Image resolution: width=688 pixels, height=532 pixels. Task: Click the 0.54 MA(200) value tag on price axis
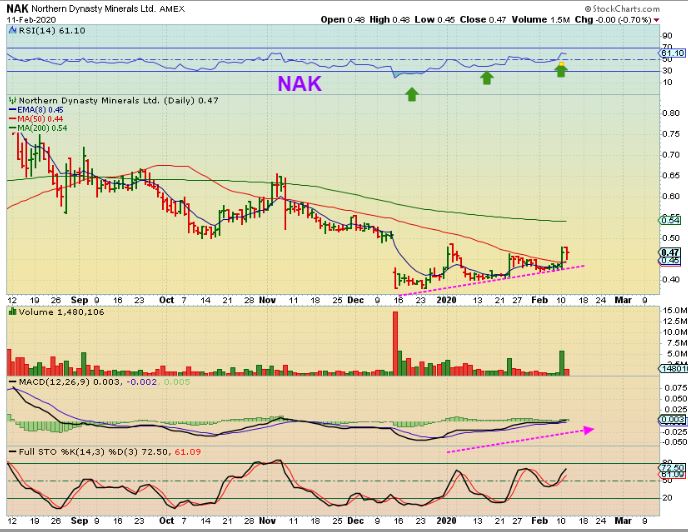point(671,220)
